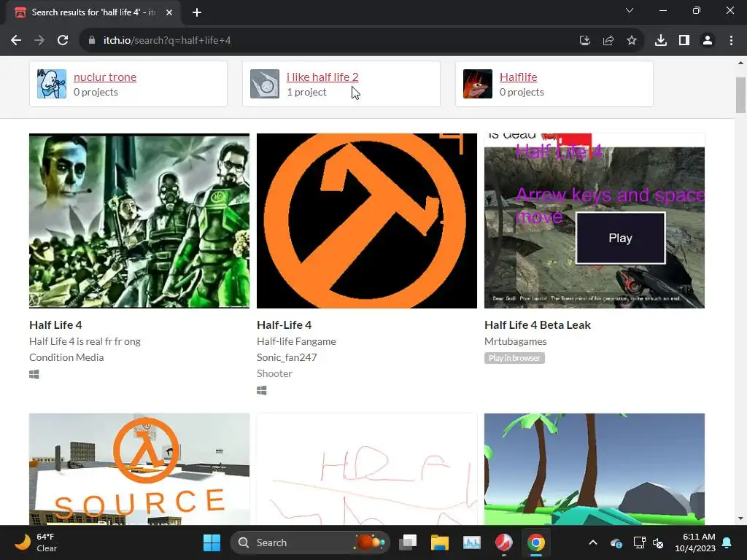The height and width of the screenshot is (560, 747).
Task: Reload the itch.io search page
Action: coord(63,41)
